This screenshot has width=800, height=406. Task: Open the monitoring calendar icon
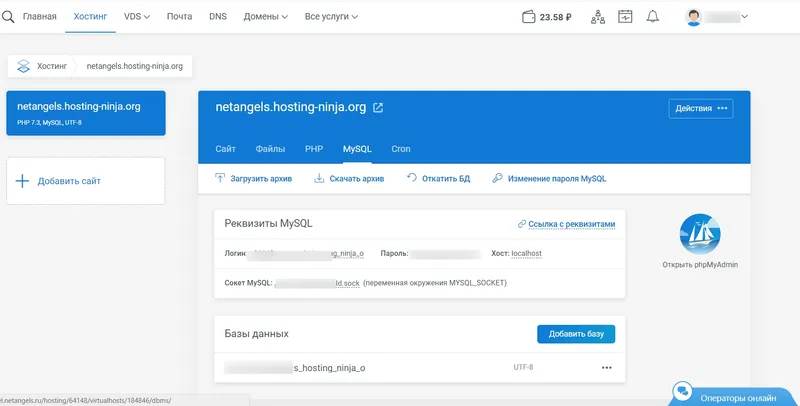(625, 17)
